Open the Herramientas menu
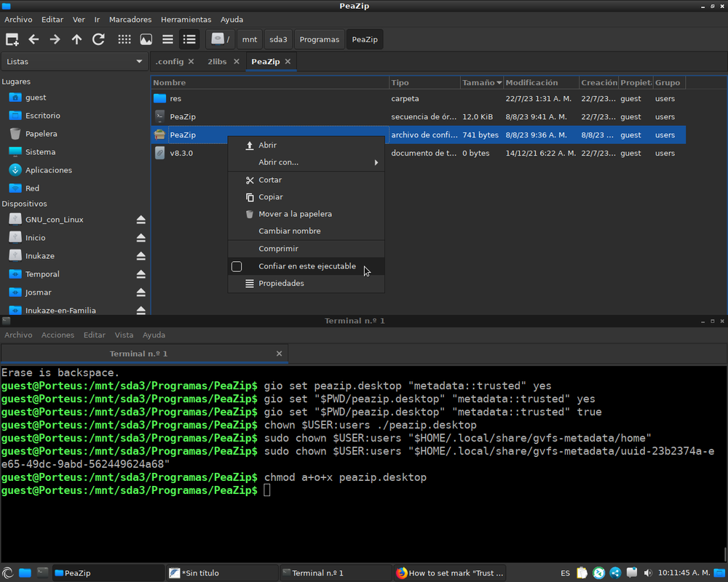Image resolution: width=728 pixels, height=582 pixels. 186,20
